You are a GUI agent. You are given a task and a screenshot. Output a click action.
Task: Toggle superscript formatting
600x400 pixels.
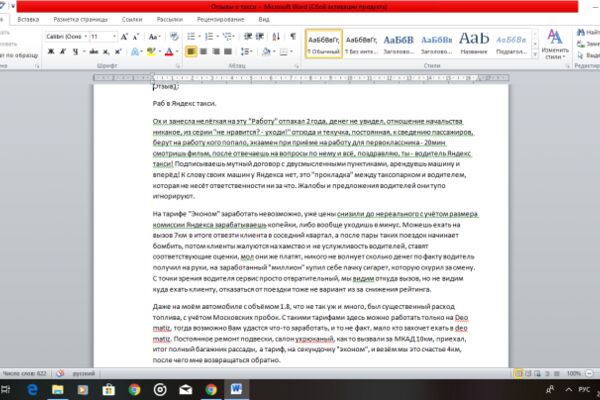point(118,51)
